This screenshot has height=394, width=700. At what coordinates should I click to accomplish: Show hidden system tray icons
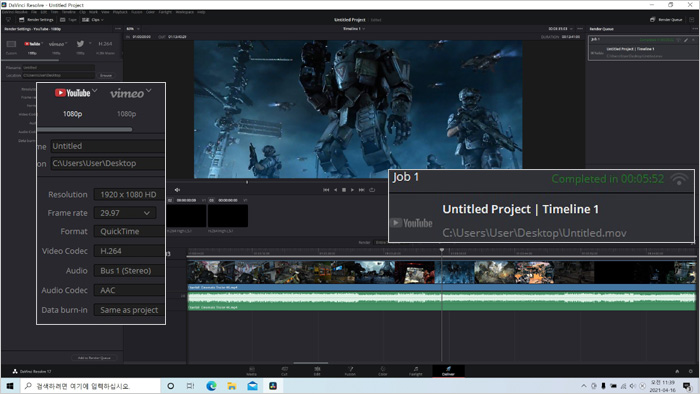[584, 386]
